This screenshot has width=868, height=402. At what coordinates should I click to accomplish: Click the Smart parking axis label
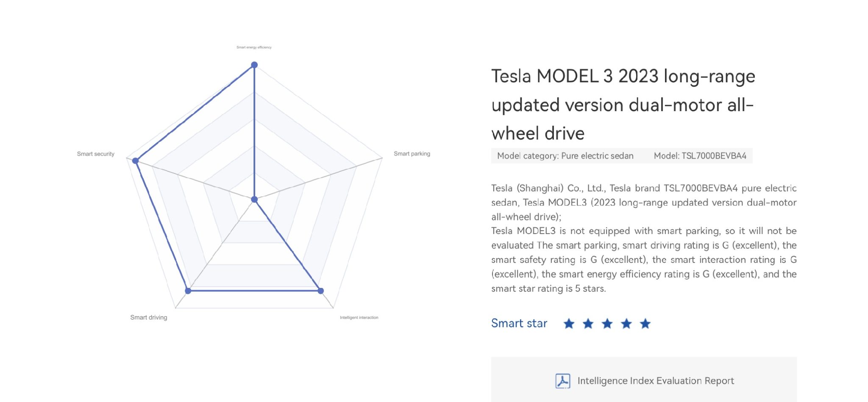[x=412, y=154]
